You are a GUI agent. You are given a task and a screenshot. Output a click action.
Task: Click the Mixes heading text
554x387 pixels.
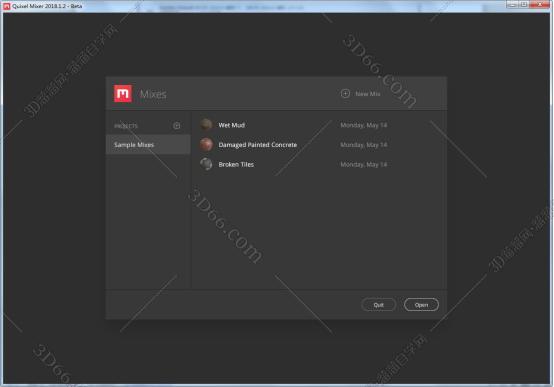(153, 94)
